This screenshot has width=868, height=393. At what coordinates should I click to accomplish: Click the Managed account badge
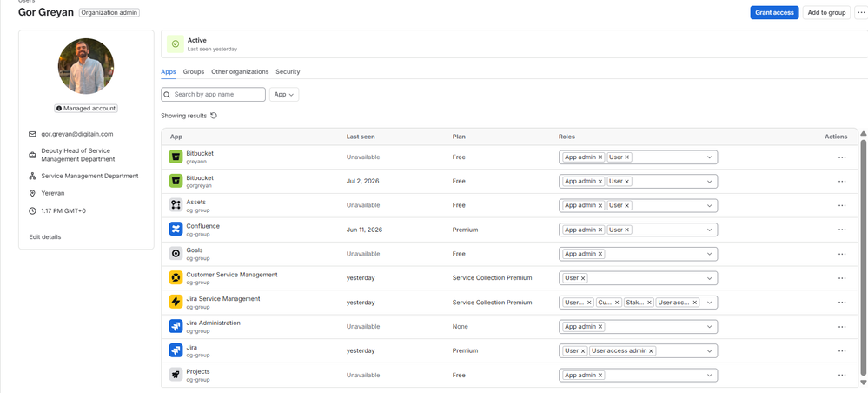pos(86,109)
